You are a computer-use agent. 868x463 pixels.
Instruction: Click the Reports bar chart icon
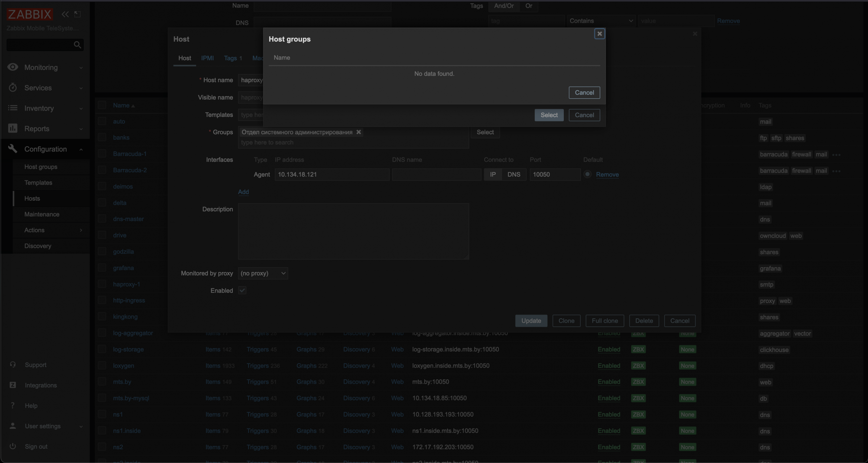(x=13, y=128)
